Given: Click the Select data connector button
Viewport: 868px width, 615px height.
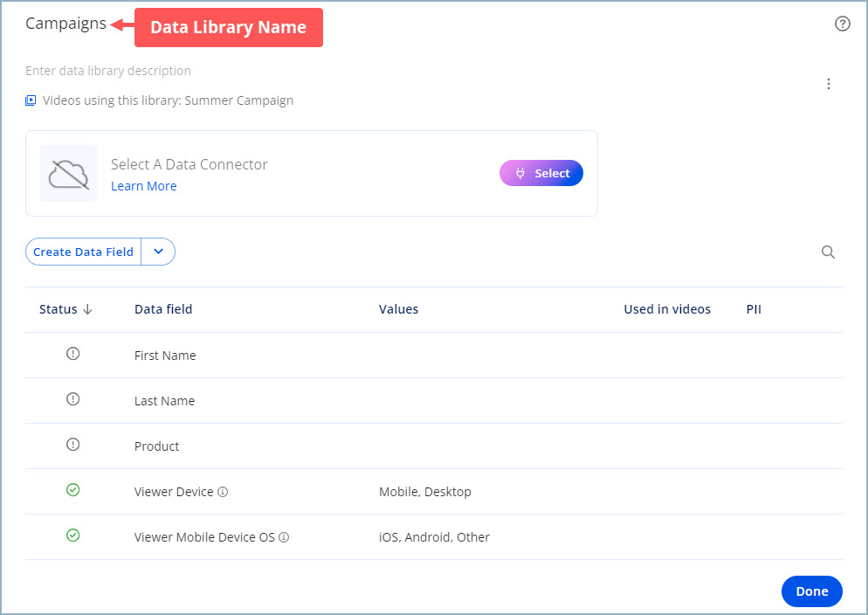Looking at the screenshot, I should point(541,173).
